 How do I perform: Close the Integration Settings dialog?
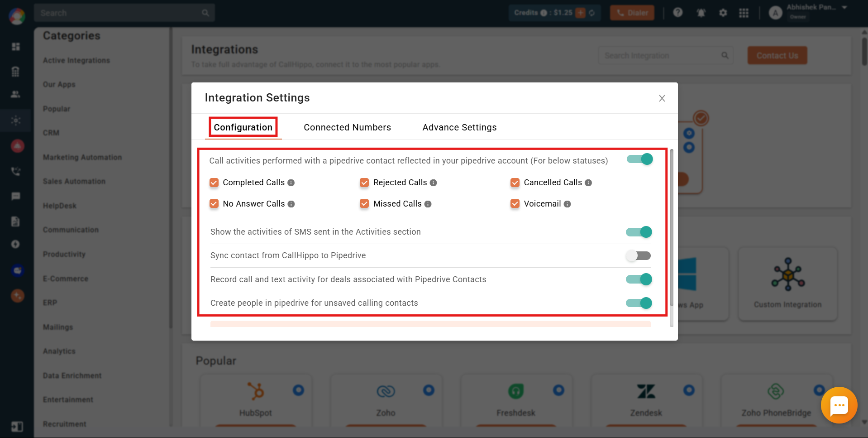coord(662,98)
